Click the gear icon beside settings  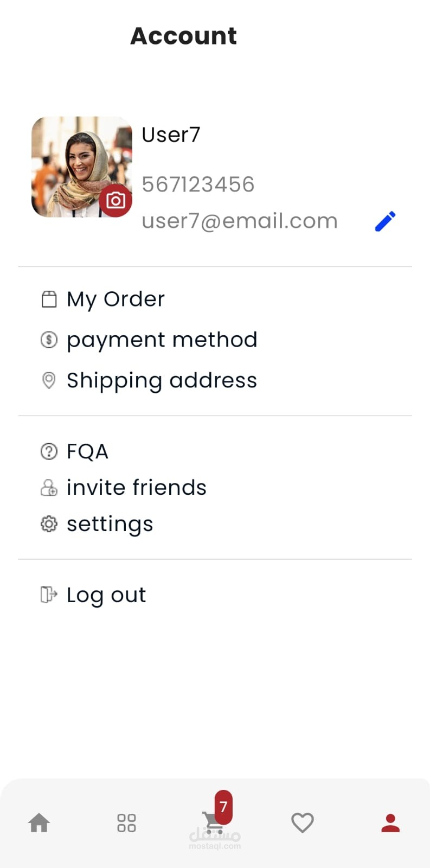49,524
